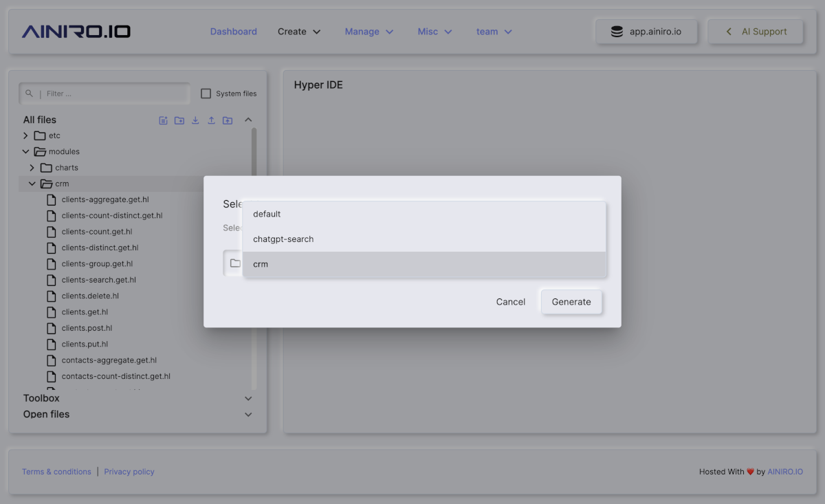
Task: Click the clients.delete.hl file name
Action: [x=90, y=296]
